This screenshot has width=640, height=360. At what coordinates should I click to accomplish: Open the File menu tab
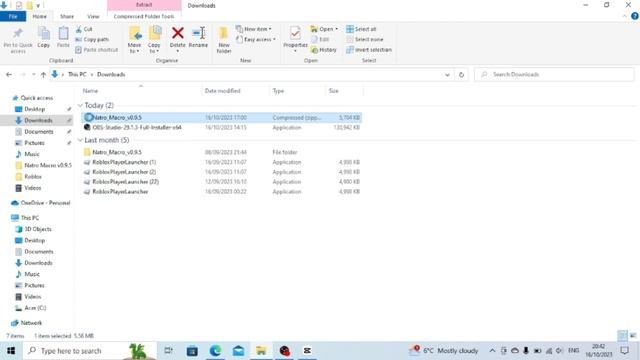click(x=13, y=16)
